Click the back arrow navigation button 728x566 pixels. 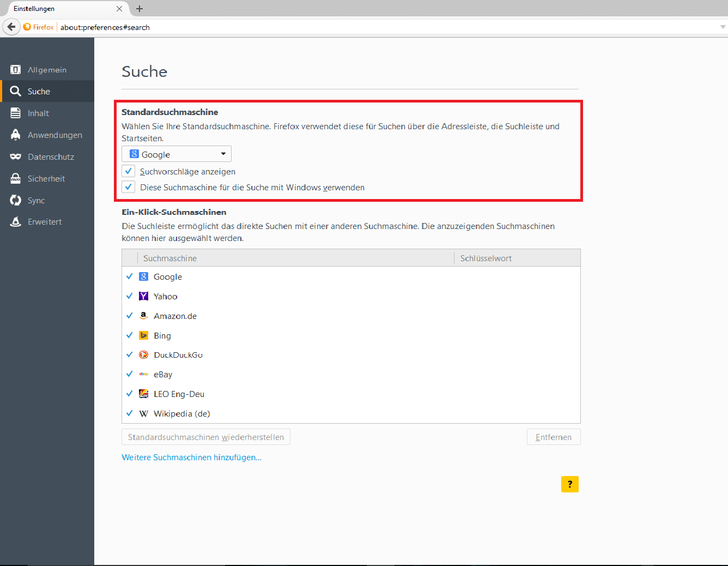(11, 27)
